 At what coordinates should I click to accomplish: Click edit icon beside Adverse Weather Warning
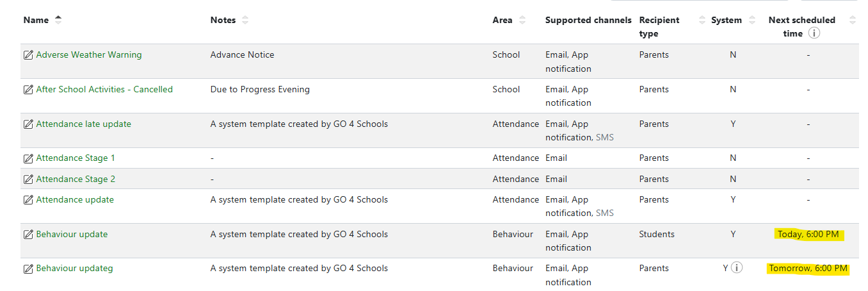[x=28, y=55]
